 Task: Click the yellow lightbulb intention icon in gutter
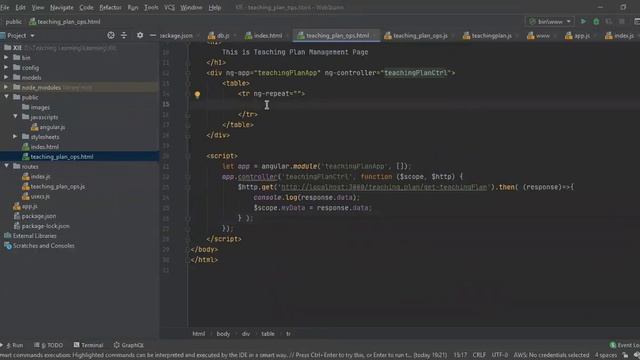(197, 95)
